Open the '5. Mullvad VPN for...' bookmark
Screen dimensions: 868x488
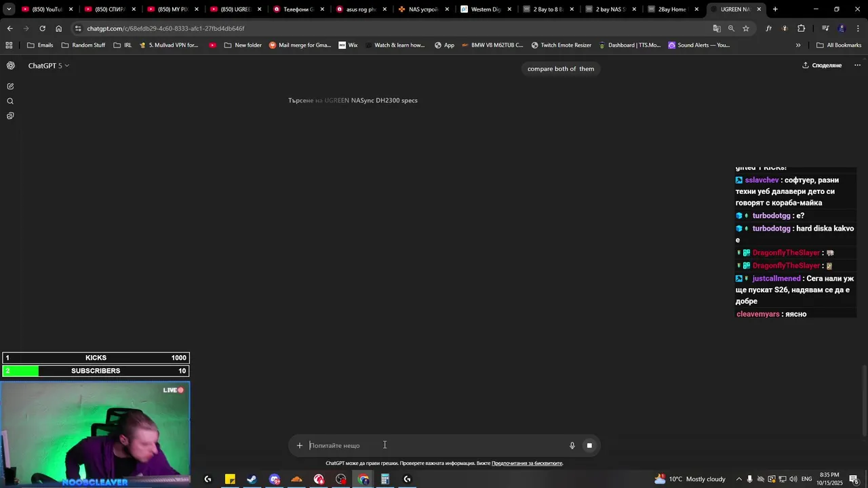(x=169, y=45)
